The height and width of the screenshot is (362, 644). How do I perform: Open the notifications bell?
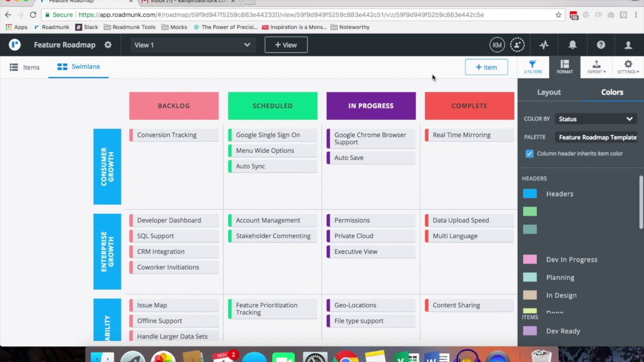pyautogui.click(x=573, y=45)
